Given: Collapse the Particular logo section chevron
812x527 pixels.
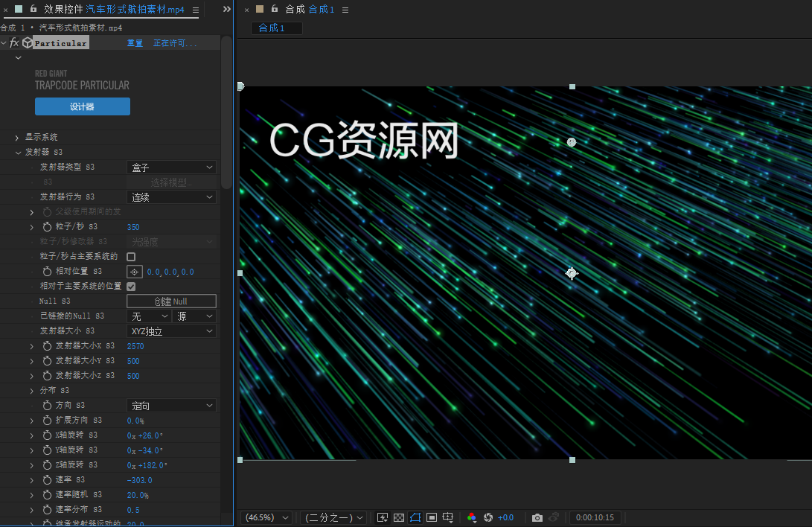Looking at the screenshot, I should (18, 57).
